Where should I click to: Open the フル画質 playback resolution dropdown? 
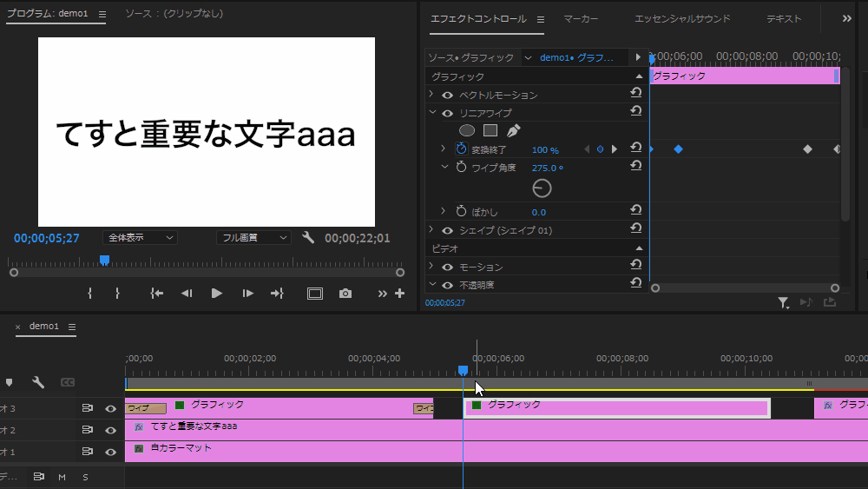253,238
